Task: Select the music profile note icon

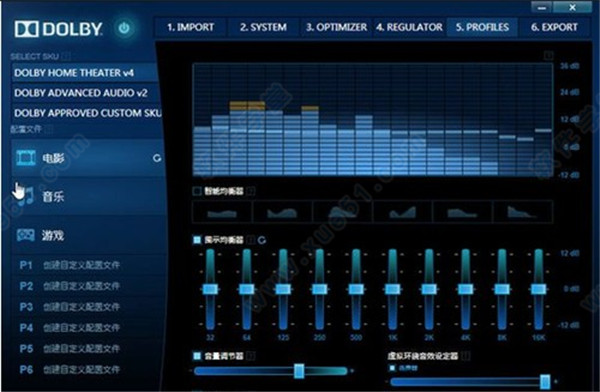Action: pyautogui.click(x=26, y=197)
